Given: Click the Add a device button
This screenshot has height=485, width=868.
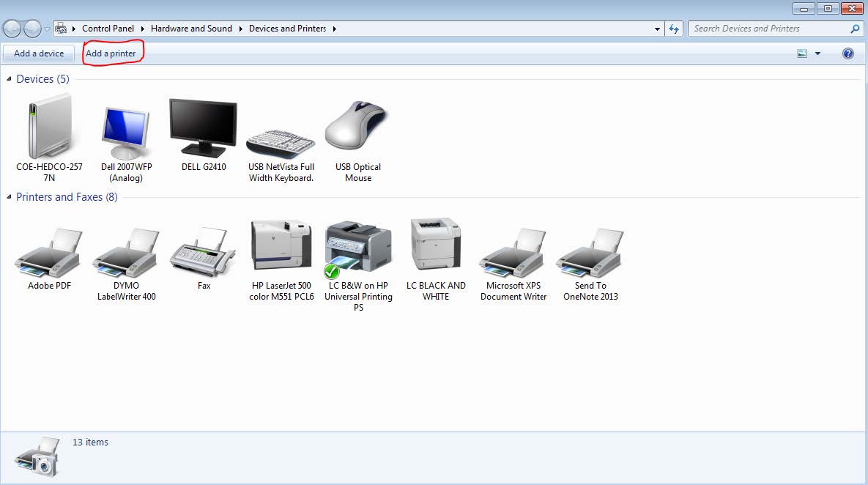Looking at the screenshot, I should click(38, 53).
